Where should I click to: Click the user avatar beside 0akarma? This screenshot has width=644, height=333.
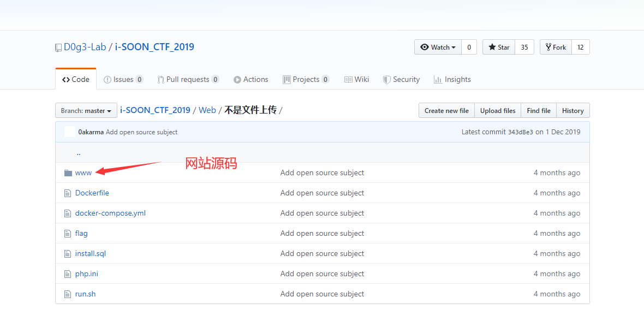(70, 132)
